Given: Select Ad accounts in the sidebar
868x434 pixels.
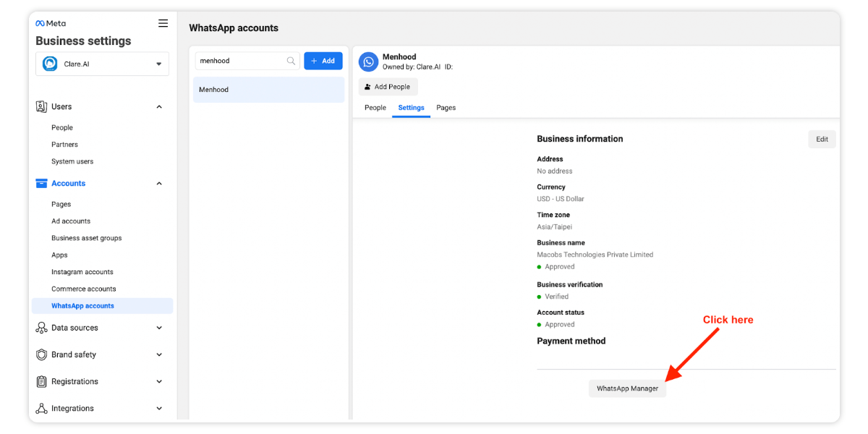Looking at the screenshot, I should pyautogui.click(x=71, y=221).
